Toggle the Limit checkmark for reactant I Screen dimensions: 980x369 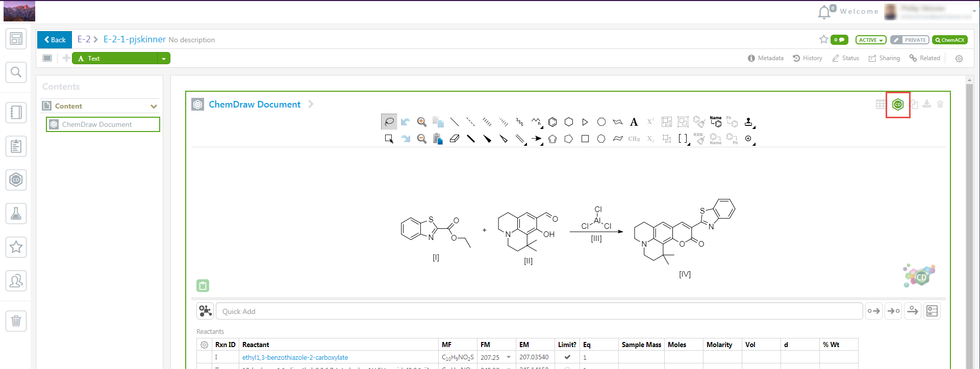pos(567,357)
